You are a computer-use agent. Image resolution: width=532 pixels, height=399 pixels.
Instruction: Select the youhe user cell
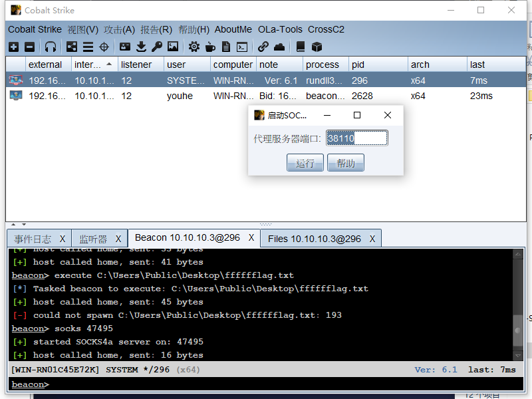[187, 96]
